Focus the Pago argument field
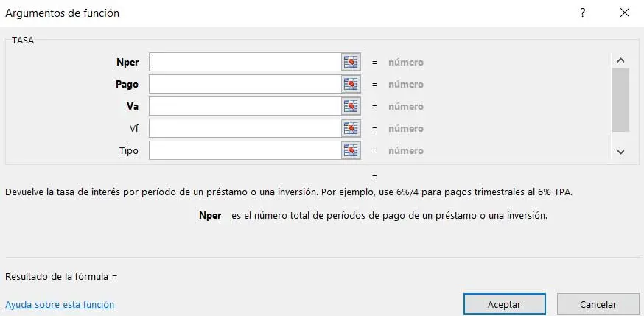Image resolution: width=644 pixels, height=316 pixels. click(245, 85)
